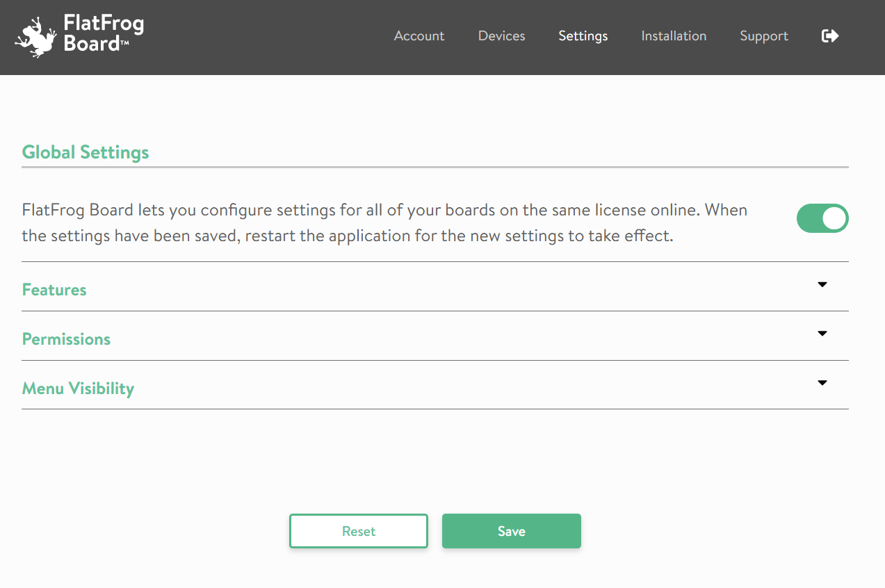Click the FlatFrog Board wordmark

pyautogui.click(x=103, y=33)
